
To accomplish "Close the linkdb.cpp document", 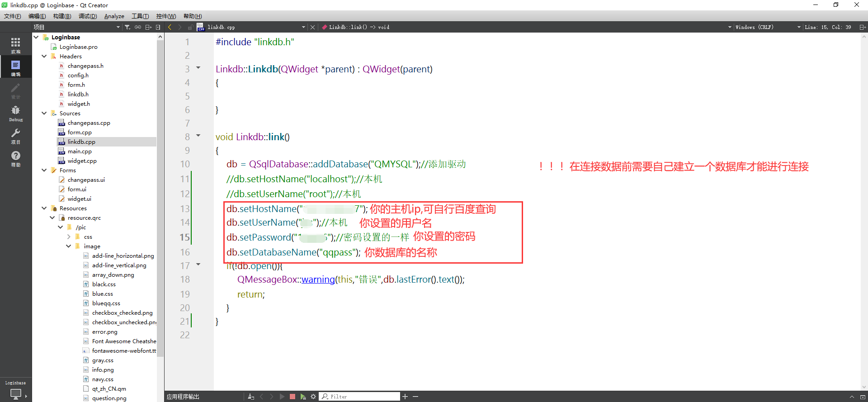I will pos(312,27).
